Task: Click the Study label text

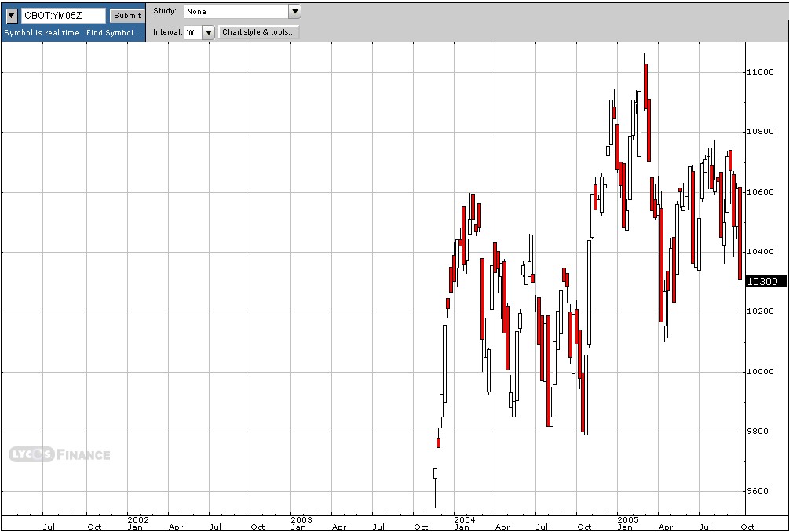Action: point(165,10)
